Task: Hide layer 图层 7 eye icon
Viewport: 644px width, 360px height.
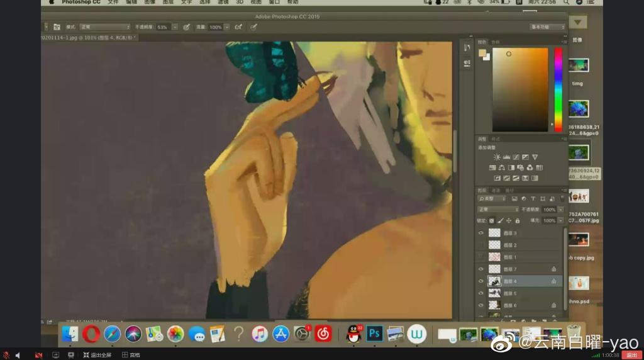Action: click(x=481, y=269)
